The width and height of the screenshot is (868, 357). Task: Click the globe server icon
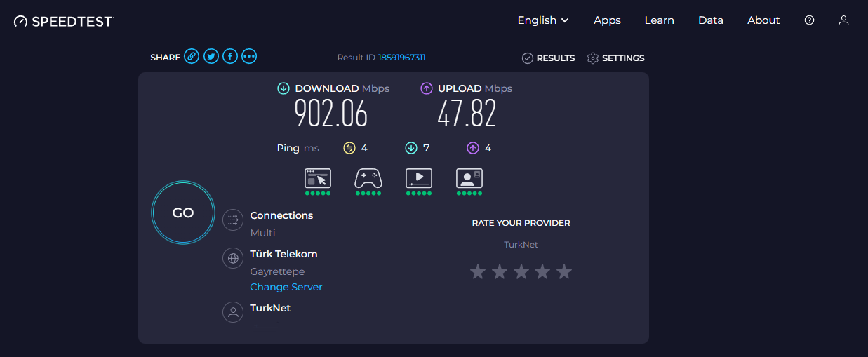233,258
